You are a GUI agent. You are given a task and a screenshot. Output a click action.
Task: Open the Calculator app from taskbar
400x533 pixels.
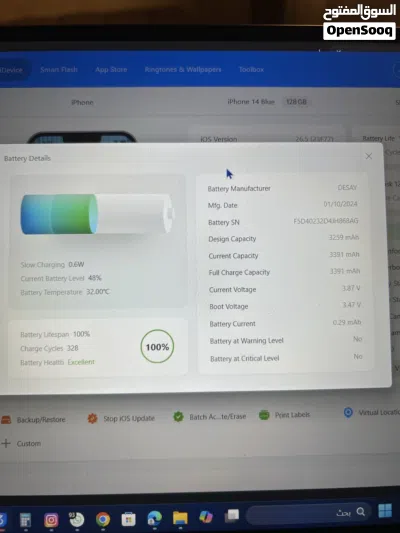pos(25,520)
